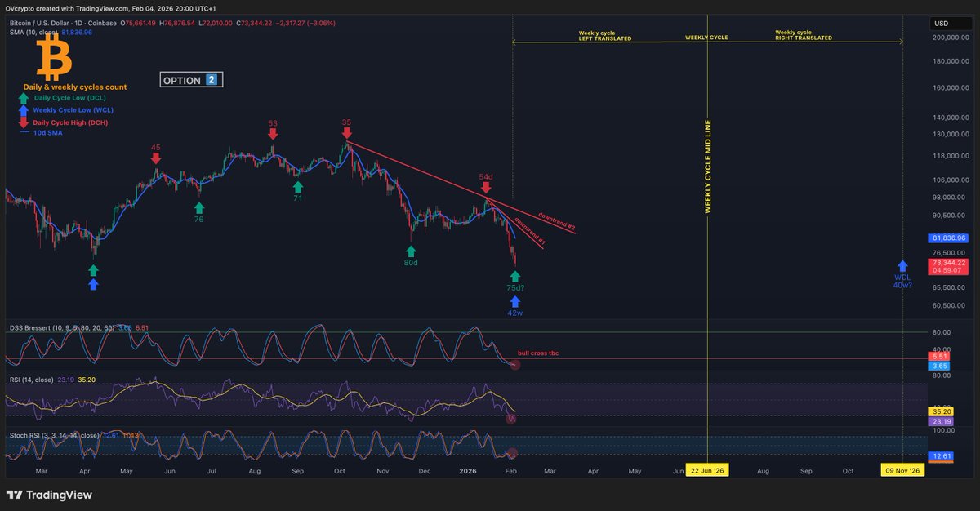Select the green arrow labeled 76

pos(198,207)
